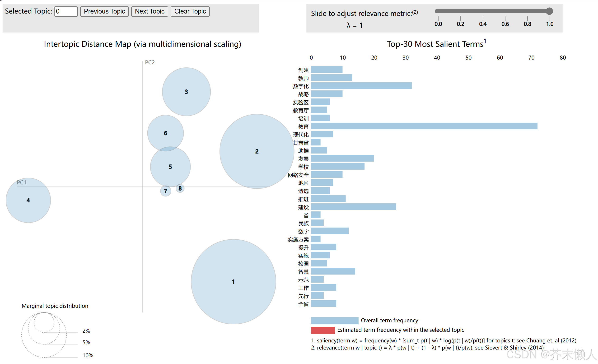Select the topic 2 circle
Screen dimensions: 598x364
point(257,151)
